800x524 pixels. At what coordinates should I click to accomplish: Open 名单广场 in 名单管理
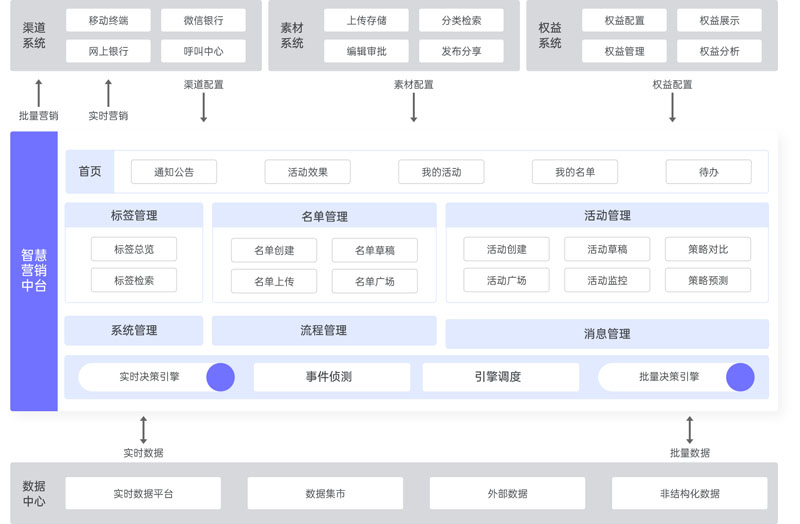pos(374,281)
